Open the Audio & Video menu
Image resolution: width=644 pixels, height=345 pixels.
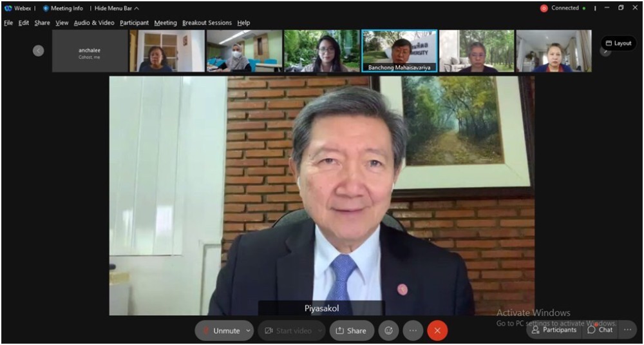click(x=94, y=23)
